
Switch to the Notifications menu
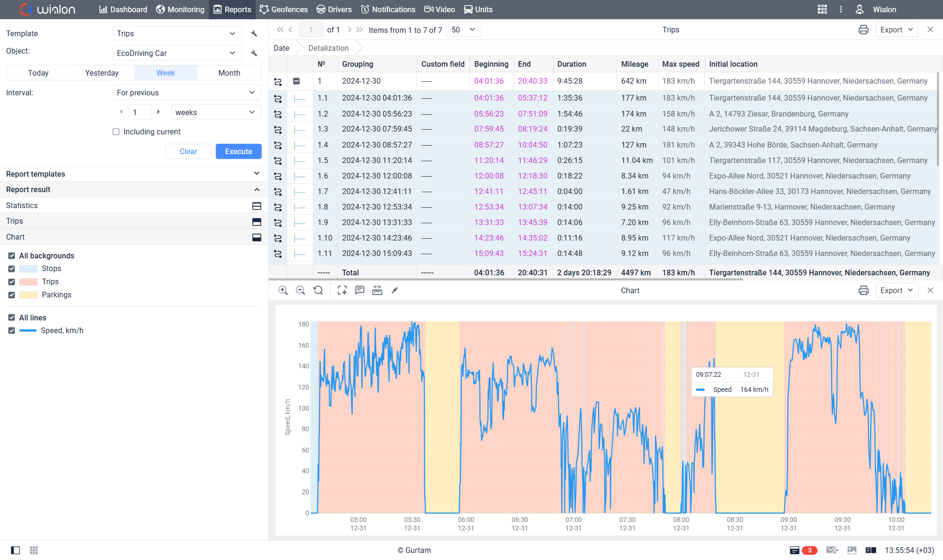click(388, 9)
